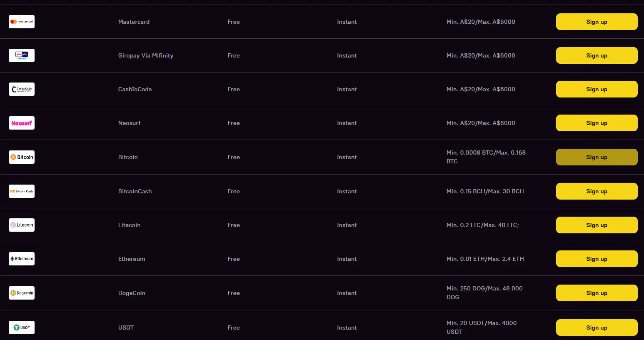Choose Sign up next to Neosurf
644x340 pixels.
[597, 123]
